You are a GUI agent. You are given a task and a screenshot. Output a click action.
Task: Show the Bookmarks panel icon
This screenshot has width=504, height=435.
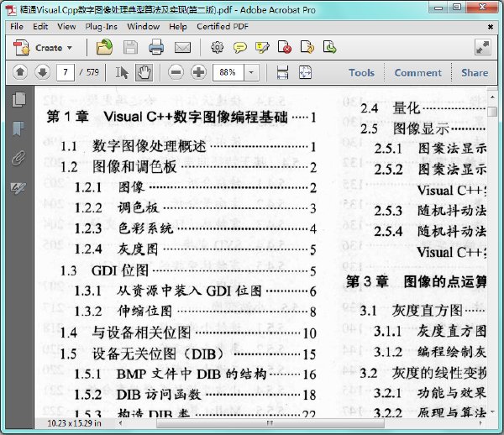point(18,128)
